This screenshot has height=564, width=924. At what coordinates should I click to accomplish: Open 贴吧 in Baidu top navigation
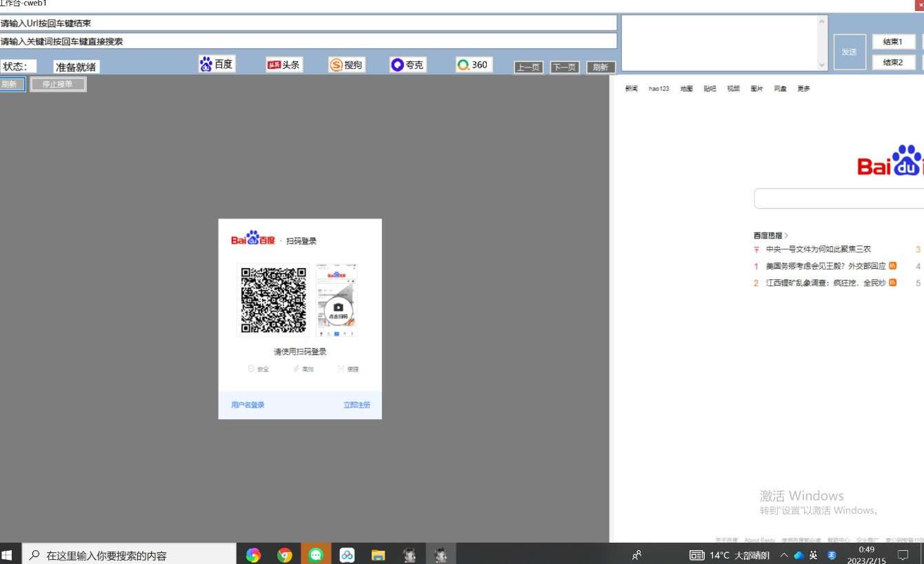710,88
